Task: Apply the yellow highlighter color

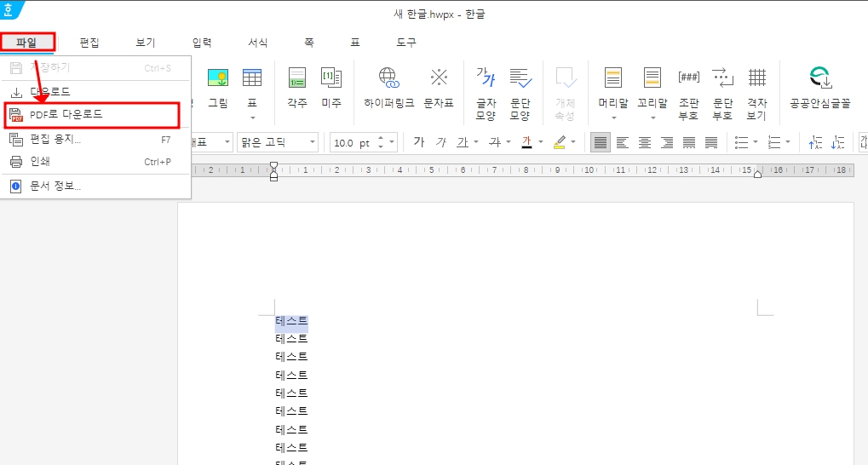Action: tap(560, 142)
